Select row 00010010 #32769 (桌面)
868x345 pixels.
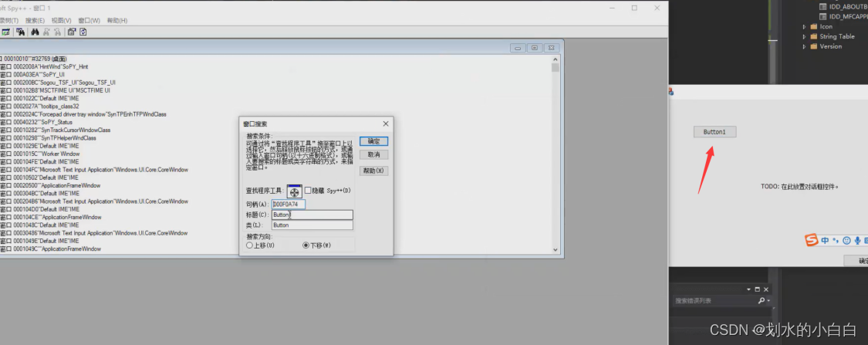click(34, 59)
